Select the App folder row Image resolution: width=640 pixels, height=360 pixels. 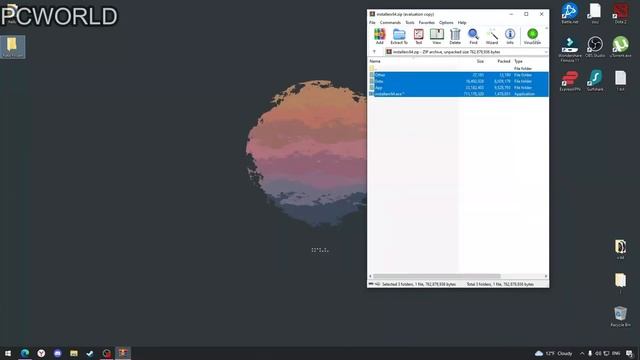[458, 87]
